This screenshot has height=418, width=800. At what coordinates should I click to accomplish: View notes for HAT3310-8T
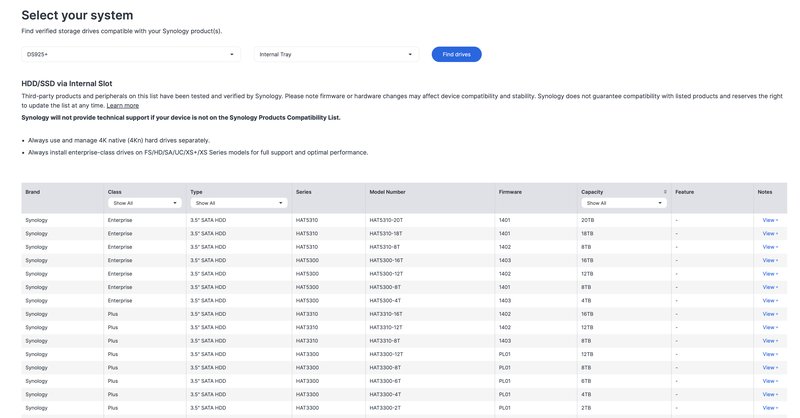pyautogui.click(x=770, y=341)
